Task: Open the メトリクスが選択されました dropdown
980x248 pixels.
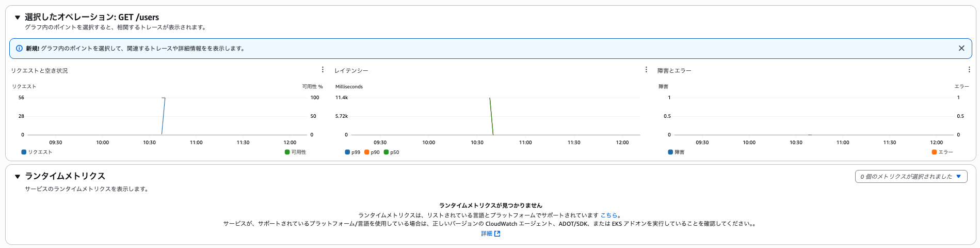Action: pos(911,177)
